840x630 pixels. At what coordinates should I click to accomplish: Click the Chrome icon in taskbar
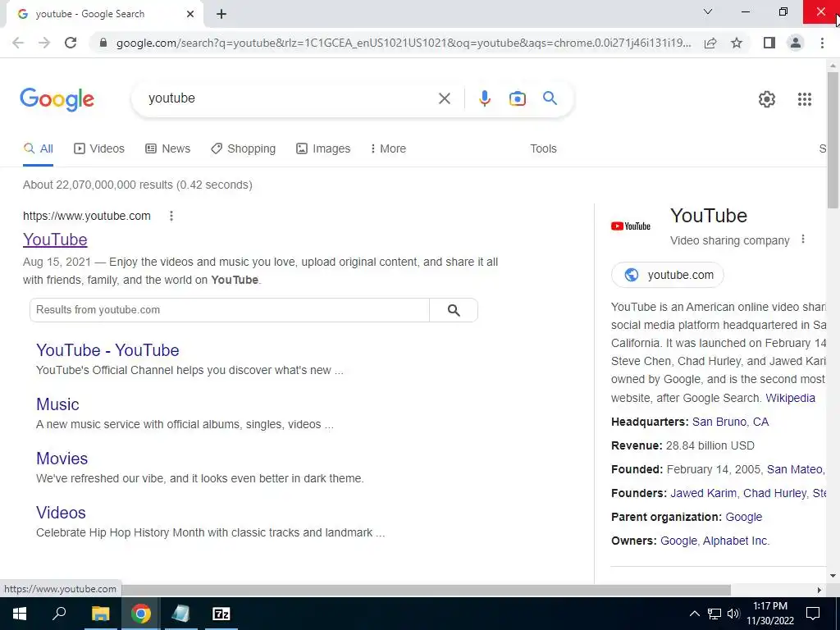[x=140, y=614]
